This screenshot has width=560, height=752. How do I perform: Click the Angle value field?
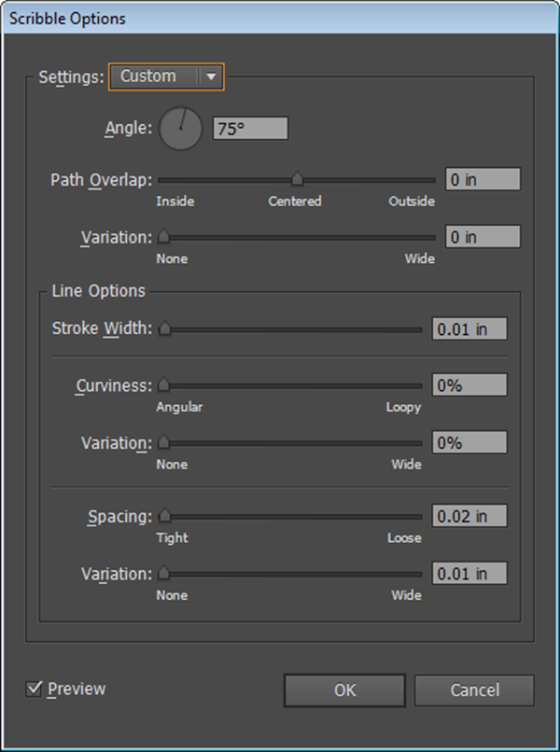250,129
